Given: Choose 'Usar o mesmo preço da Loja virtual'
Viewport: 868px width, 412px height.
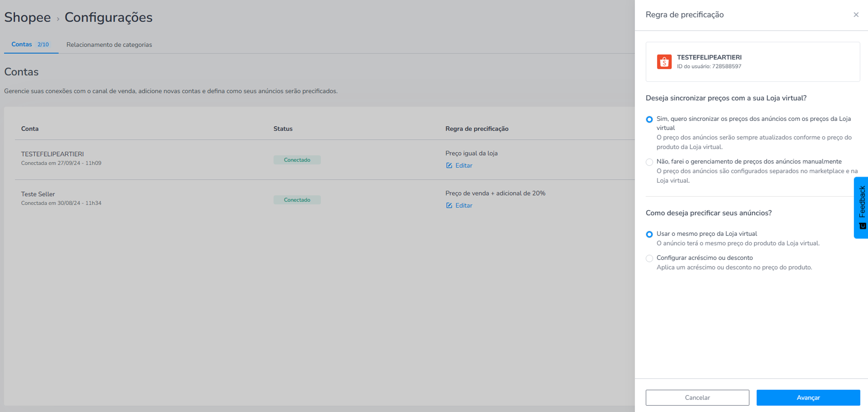Looking at the screenshot, I should point(649,234).
